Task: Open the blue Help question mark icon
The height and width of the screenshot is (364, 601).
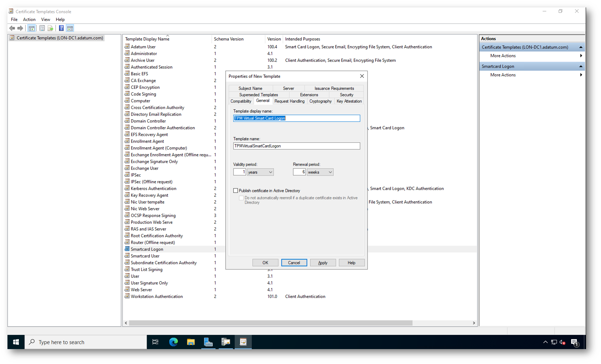Action: (x=61, y=28)
